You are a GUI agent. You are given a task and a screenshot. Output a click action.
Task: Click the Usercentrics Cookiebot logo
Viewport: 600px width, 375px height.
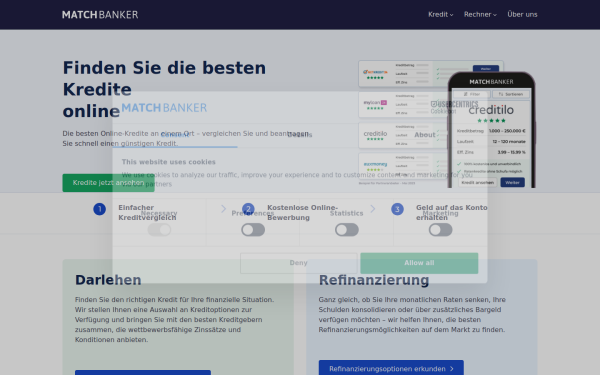click(454, 108)
